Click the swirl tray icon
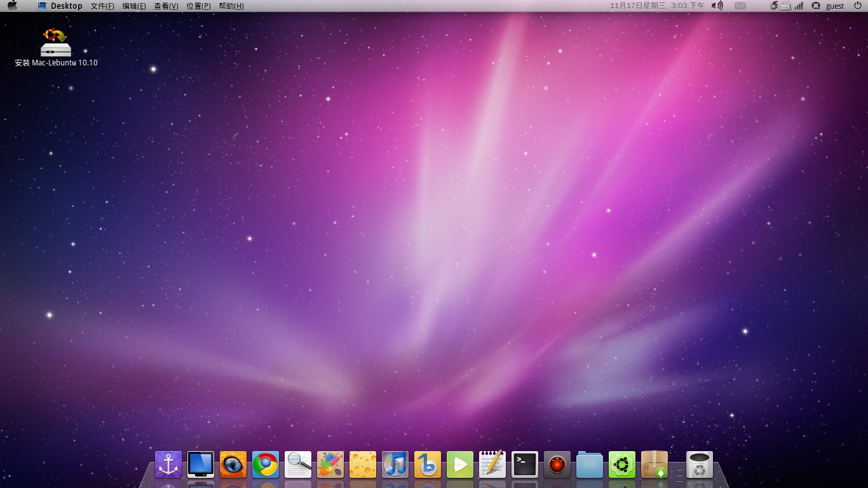This screenshot has width=868, height=488. tap(773, 6)
